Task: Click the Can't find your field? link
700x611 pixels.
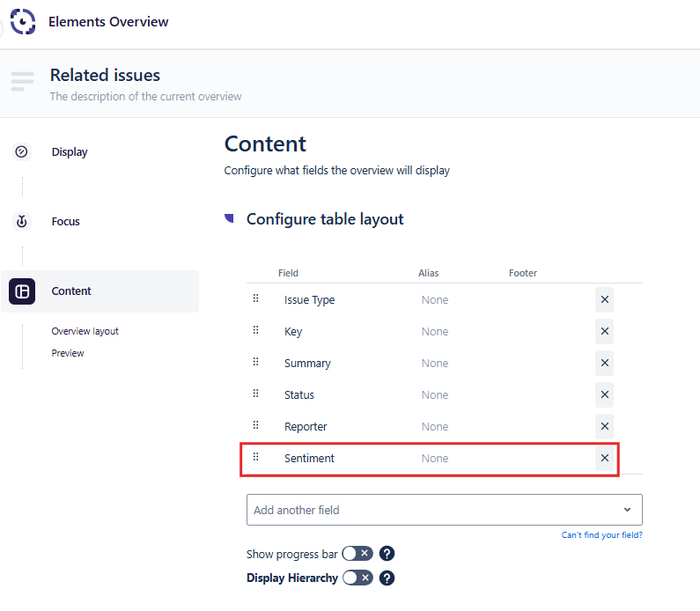Action: coord(601,535)
